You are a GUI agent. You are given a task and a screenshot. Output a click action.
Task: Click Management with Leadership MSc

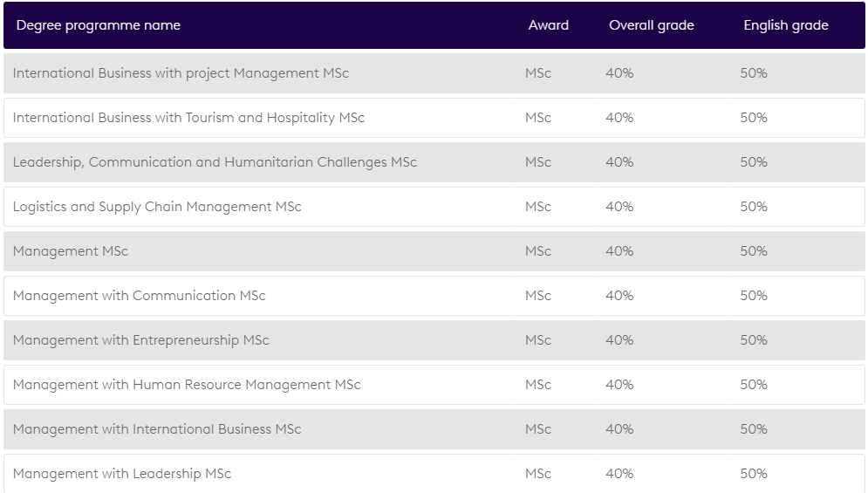click(x=122, y=474)
